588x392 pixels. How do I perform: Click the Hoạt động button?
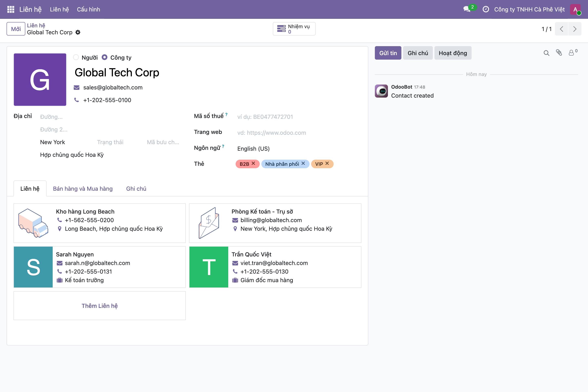[453, 53]
